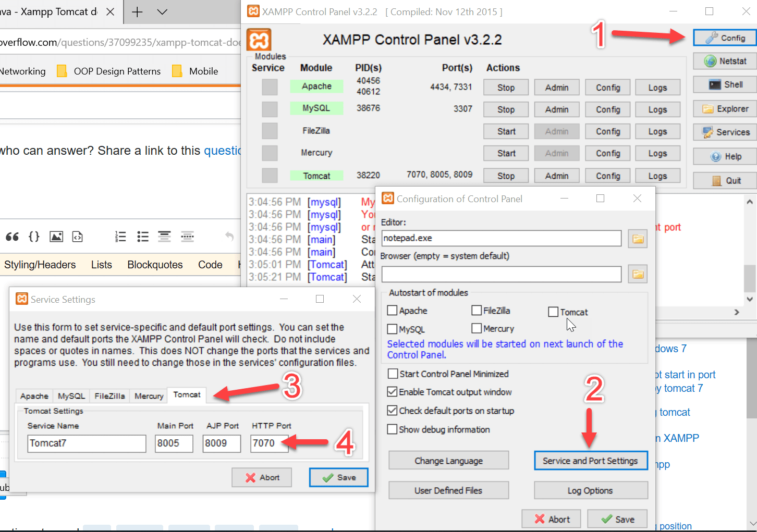Uncheck Enable Tomcat output window

[x=392, y=392]
